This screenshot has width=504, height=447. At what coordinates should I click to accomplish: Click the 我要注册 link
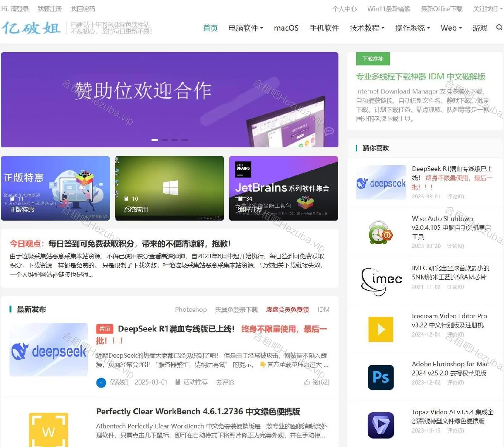tap(50, 9)
